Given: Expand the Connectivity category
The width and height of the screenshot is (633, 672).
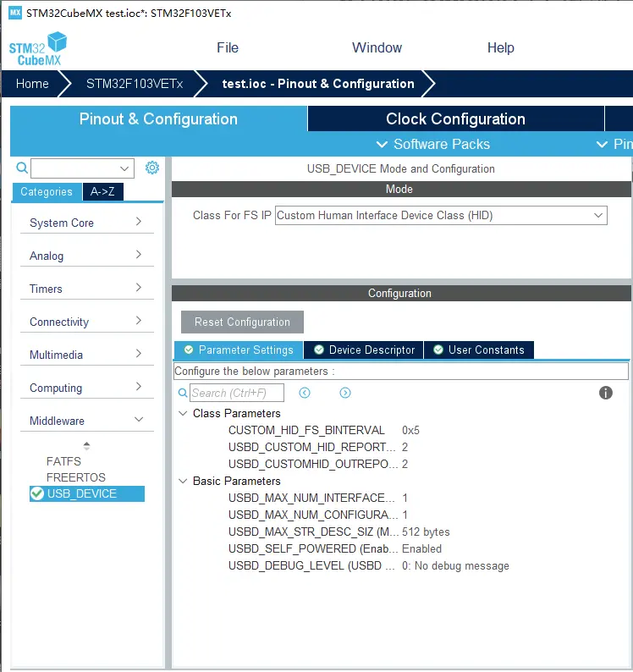Looking at the screenshot, I should click(86, 322).
